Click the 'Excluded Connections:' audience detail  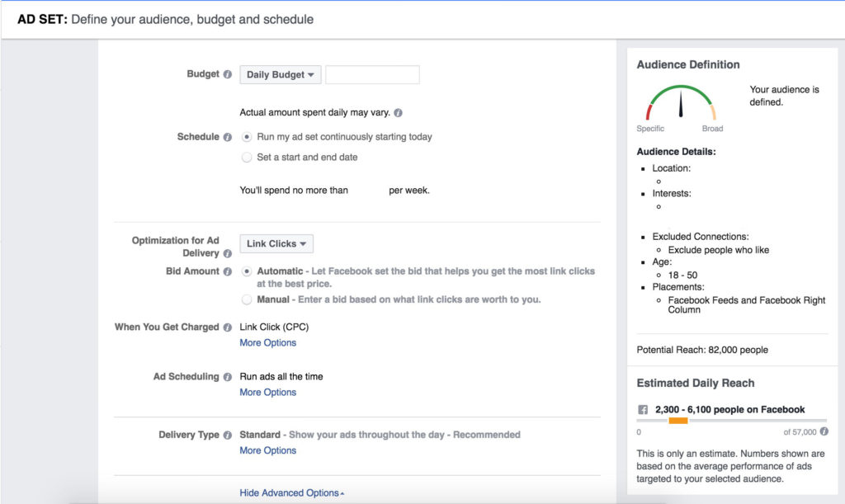[x=701, y=237]
